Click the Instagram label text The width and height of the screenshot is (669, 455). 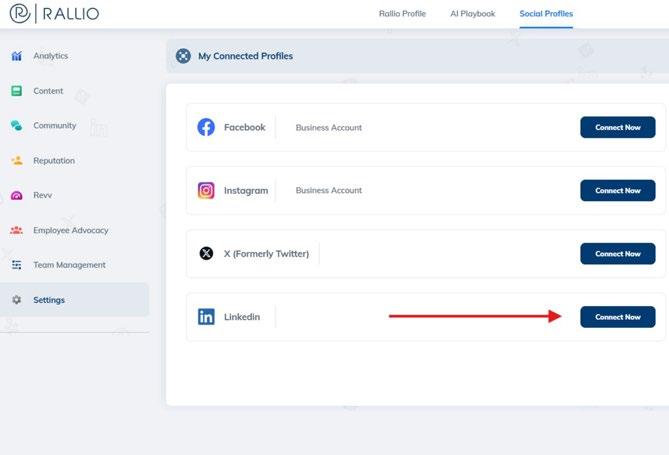[x=246, y=190]
